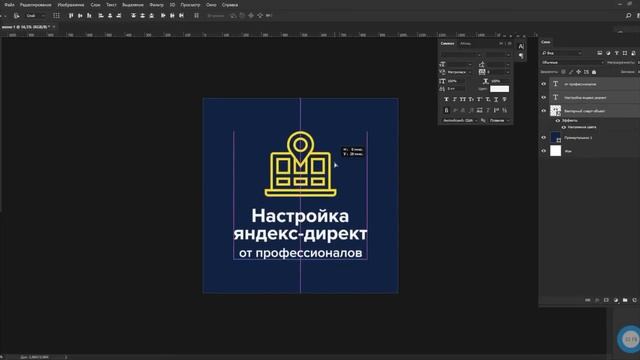Click the add layer style fx button
The height and width of the screenshot is (360, 640).
click(x=597, y=300)
